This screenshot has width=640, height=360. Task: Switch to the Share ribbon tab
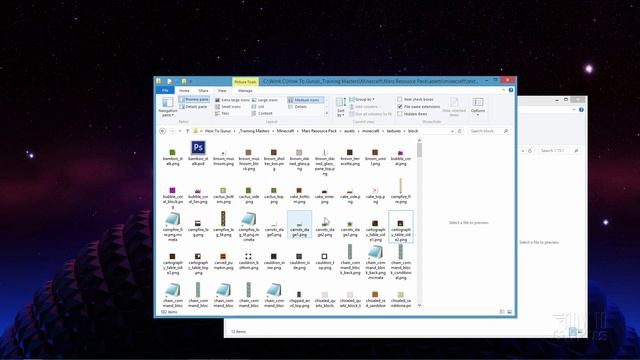click(203, 91)
